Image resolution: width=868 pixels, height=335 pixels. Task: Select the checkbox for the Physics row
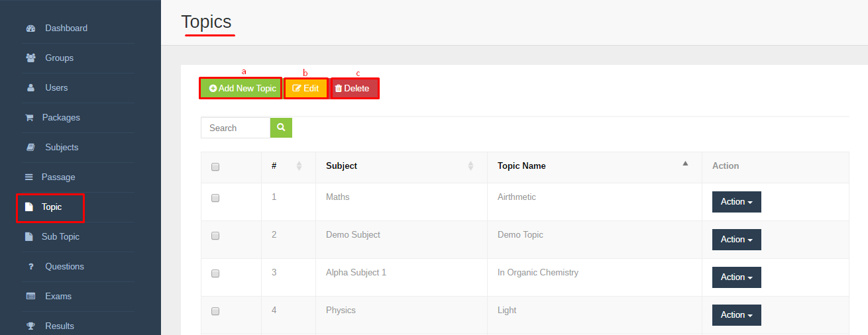215,311
